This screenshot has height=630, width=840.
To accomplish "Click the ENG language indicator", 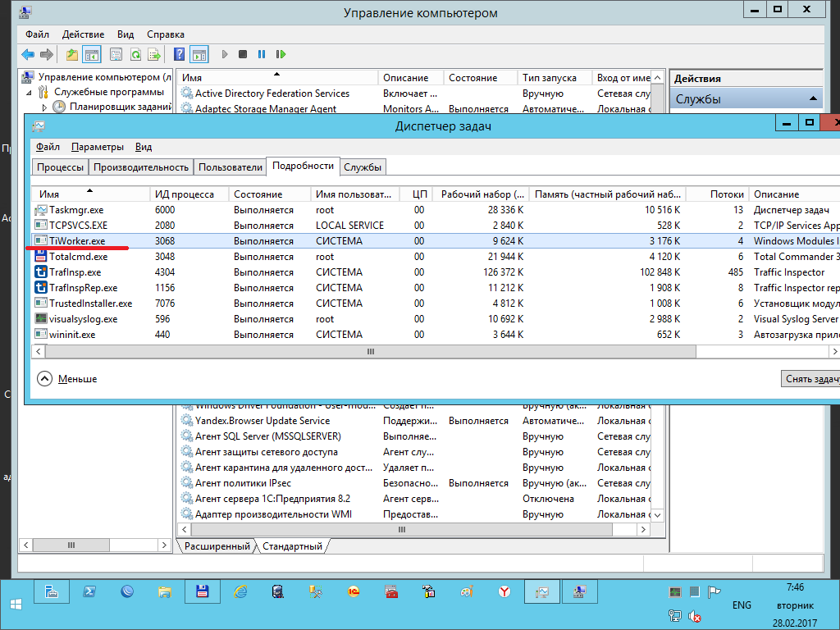I will [x=742, y=605].
